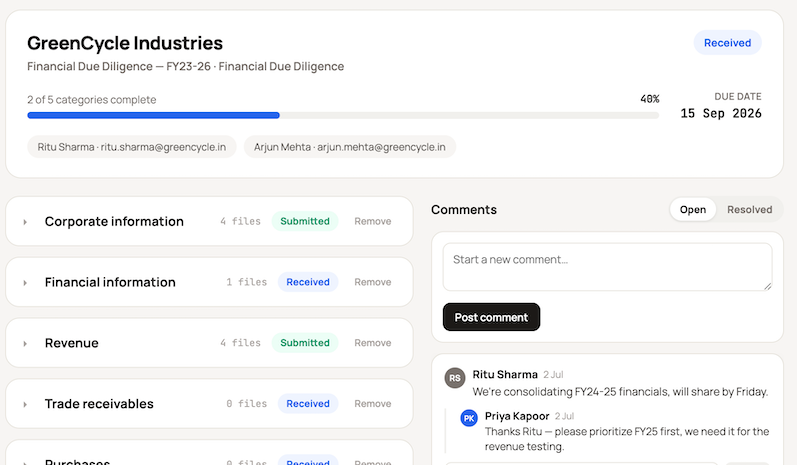This screenshot has height=465, width=797.
Task: Remove the Financial information category
Action: 373,282
